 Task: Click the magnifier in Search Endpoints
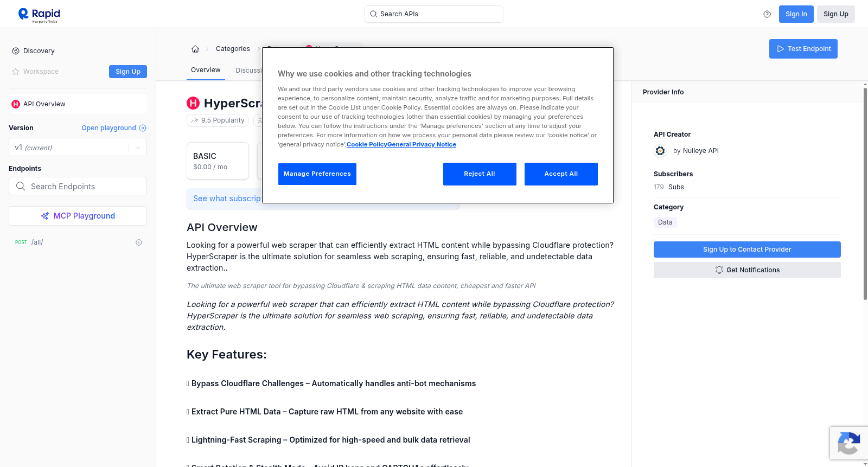[21, 186]
